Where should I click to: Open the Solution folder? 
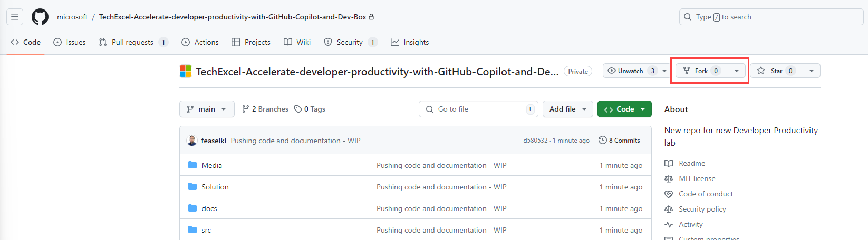click(x=215, y=187)
